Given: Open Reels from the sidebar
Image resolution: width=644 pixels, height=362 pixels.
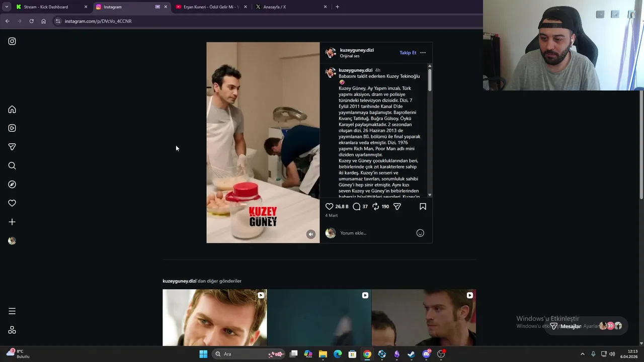Looking at the screenshot, I should point(12,128).
